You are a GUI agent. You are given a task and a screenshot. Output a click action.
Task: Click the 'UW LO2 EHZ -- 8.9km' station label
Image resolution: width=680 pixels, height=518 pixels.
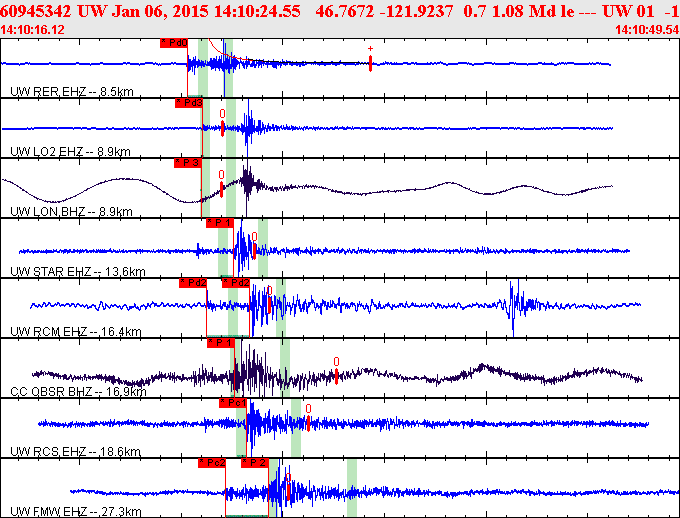[70, 151]
